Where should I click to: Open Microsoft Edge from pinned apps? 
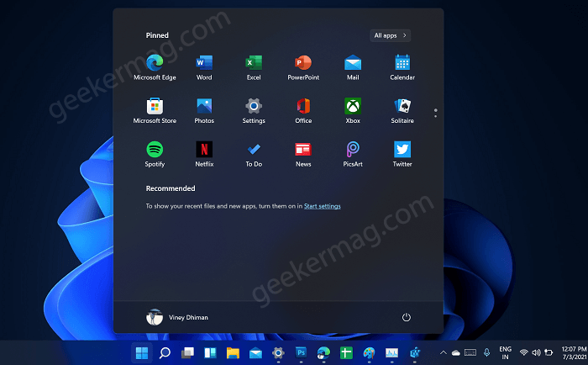pos(155,67)
